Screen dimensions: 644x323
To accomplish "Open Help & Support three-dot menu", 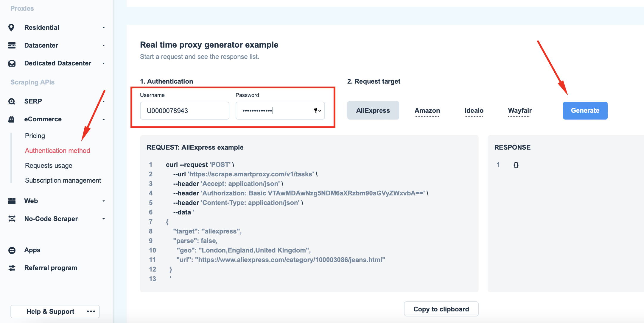I will point(91,311).
